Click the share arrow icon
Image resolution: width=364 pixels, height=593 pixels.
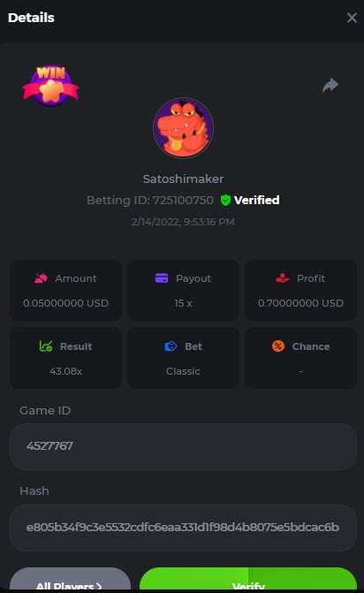[330, 86]
